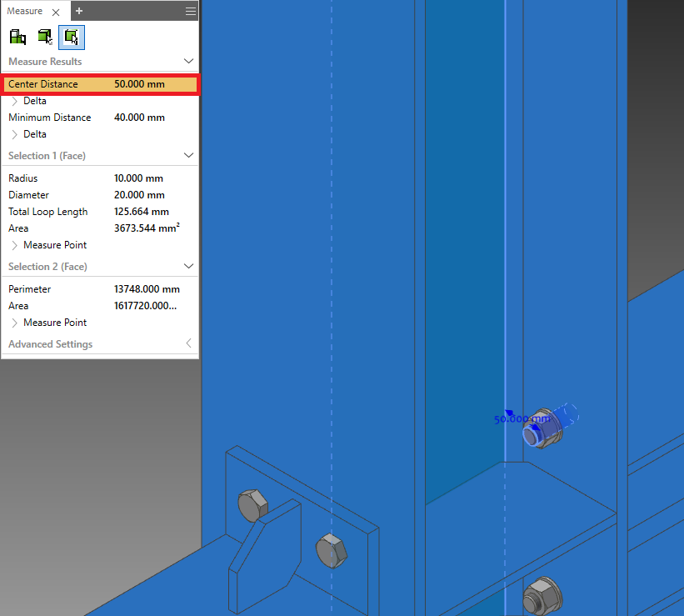Click the Diameter 20.000 mm value

tap(139, 195)
